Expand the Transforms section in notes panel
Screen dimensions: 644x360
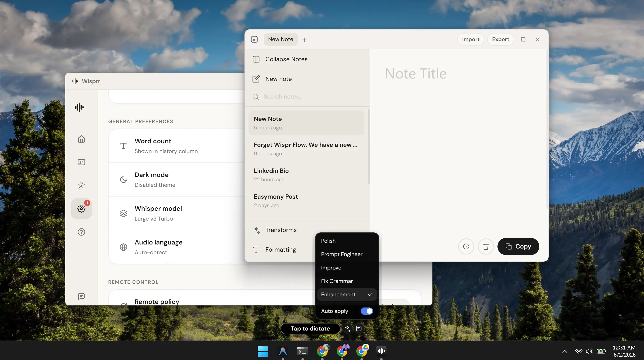pyautogui.click(x=281, y=230)
